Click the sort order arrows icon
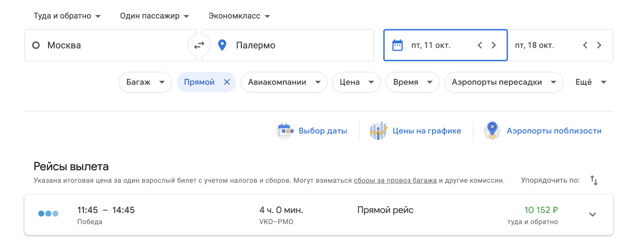Viewport: 644px width, 251px height. (x=594, y=180)
